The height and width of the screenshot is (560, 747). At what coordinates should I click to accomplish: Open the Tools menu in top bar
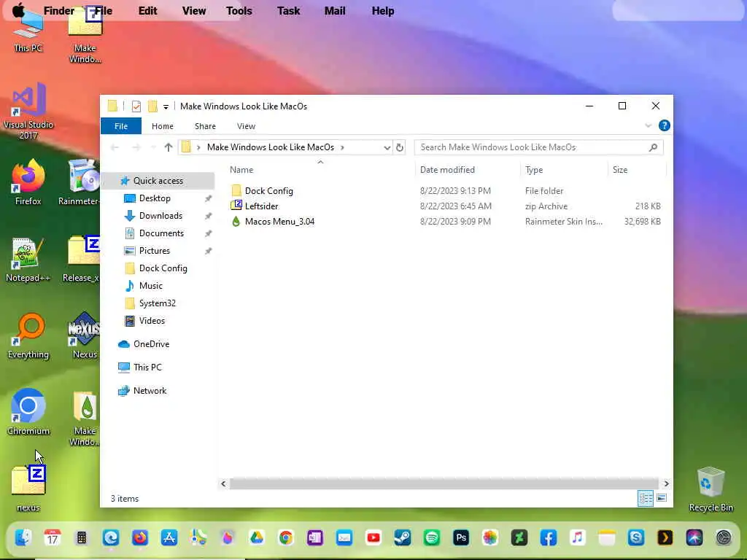click(x=239, y=10)
